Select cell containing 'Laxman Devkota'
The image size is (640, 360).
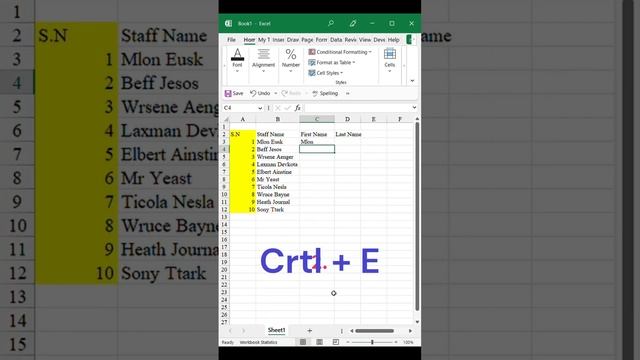277,164
